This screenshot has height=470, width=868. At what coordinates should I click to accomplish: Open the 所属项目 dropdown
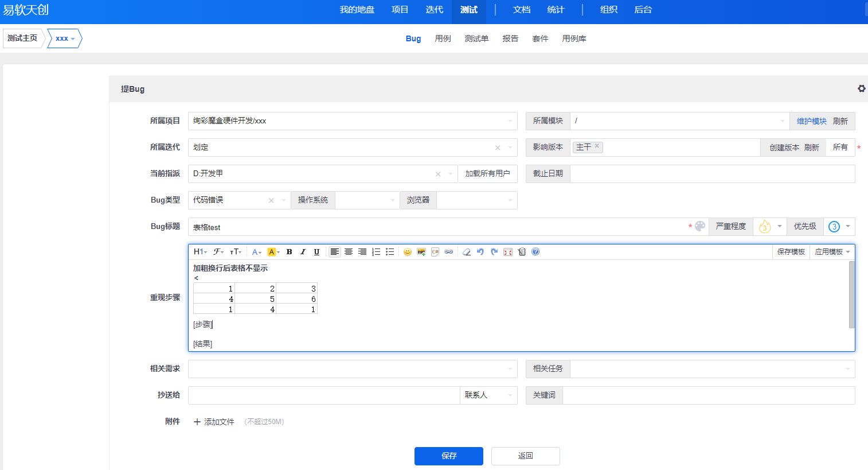pos(352,121)
